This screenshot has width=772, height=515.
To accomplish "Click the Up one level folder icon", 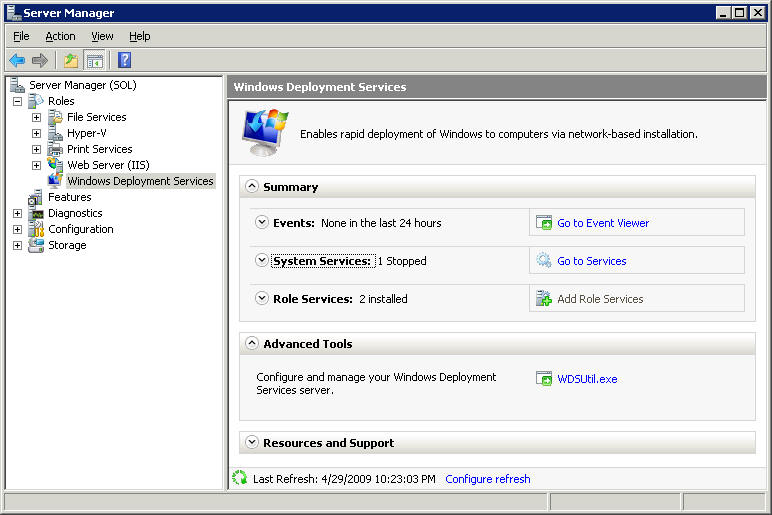I will [71, 61].
